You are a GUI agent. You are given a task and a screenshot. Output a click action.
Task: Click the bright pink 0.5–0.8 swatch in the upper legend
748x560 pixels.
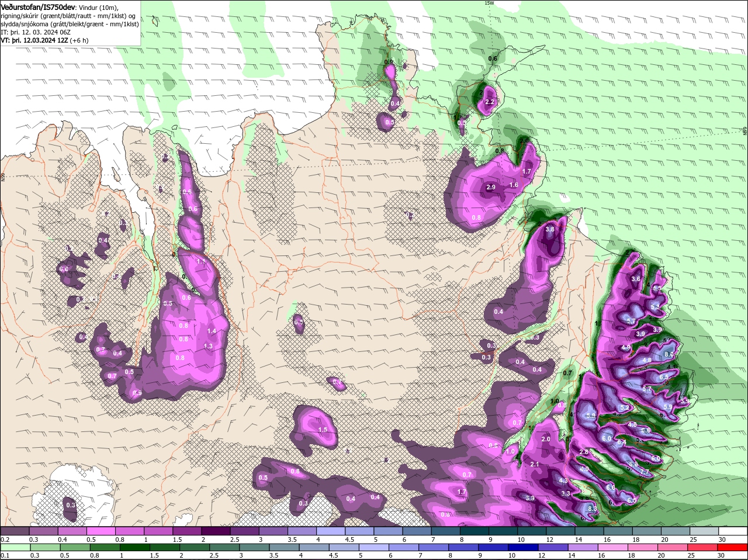(101, 531)
